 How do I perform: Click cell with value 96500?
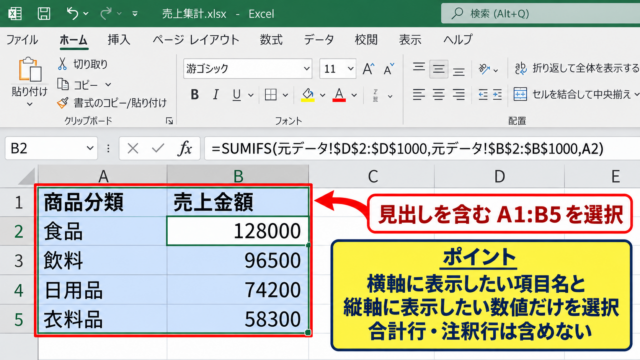coord(238,260)
